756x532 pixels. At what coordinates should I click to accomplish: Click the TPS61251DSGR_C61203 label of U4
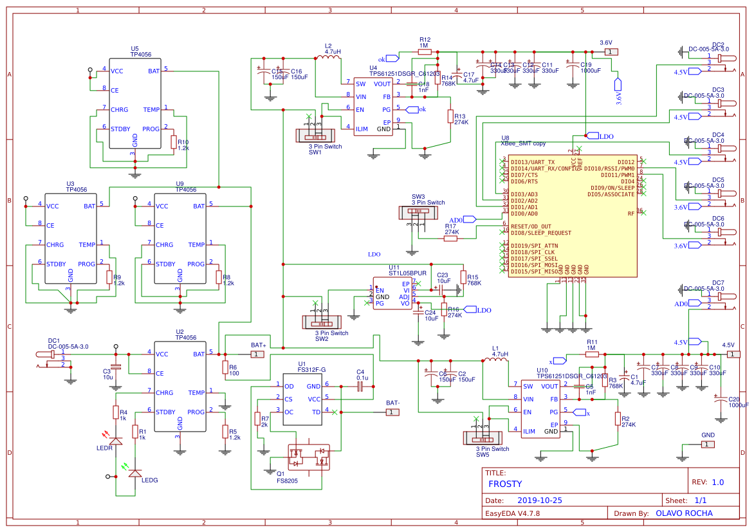point(405,74)
